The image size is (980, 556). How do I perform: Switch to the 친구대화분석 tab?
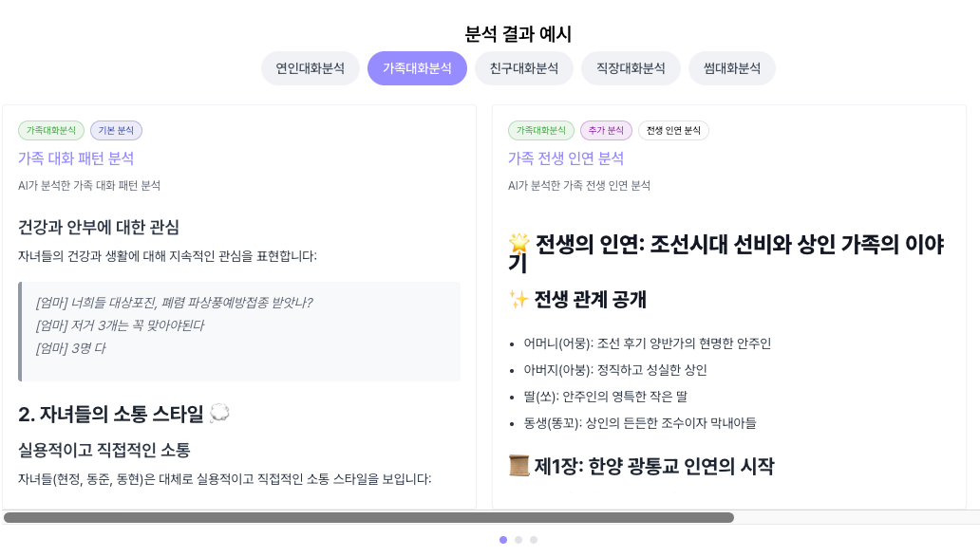point(524,68)
